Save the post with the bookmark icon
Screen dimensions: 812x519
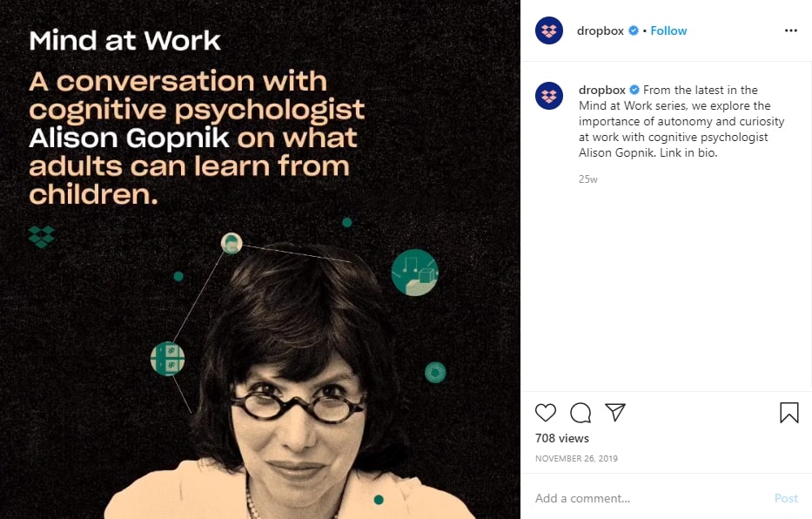coord(789,413)
